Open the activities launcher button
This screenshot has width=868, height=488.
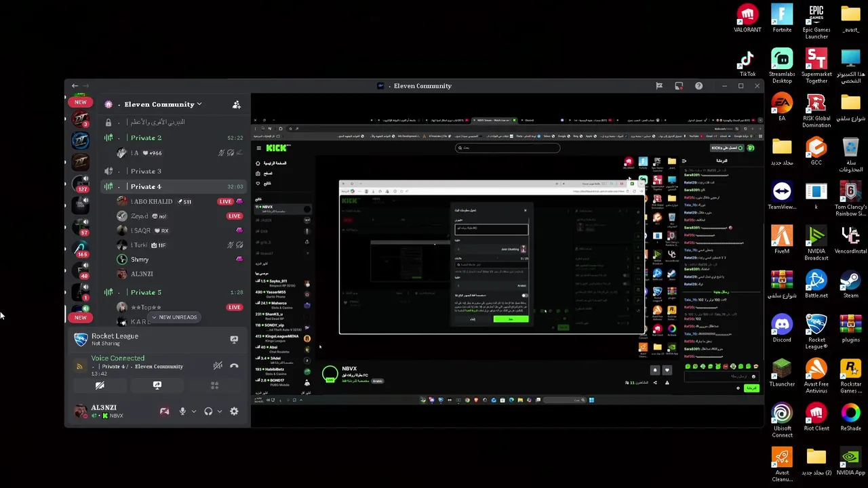[x=214, y=385]
